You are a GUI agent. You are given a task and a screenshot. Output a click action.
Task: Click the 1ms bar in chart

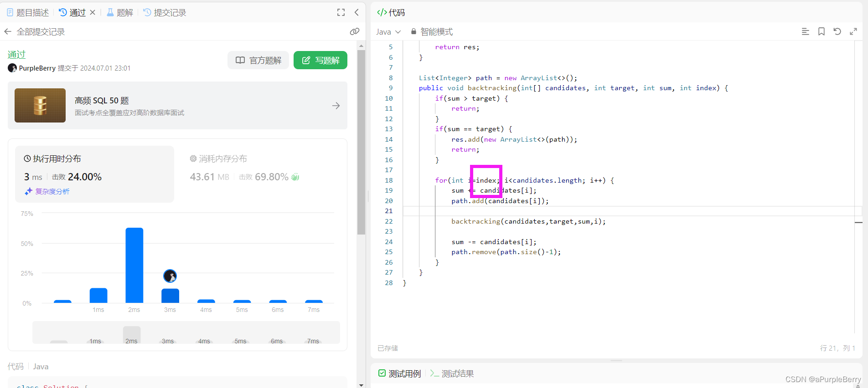tap(98, 296)
